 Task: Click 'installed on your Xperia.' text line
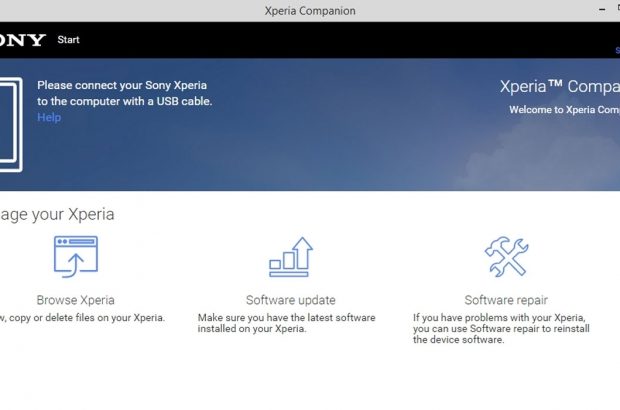[252, 329]
